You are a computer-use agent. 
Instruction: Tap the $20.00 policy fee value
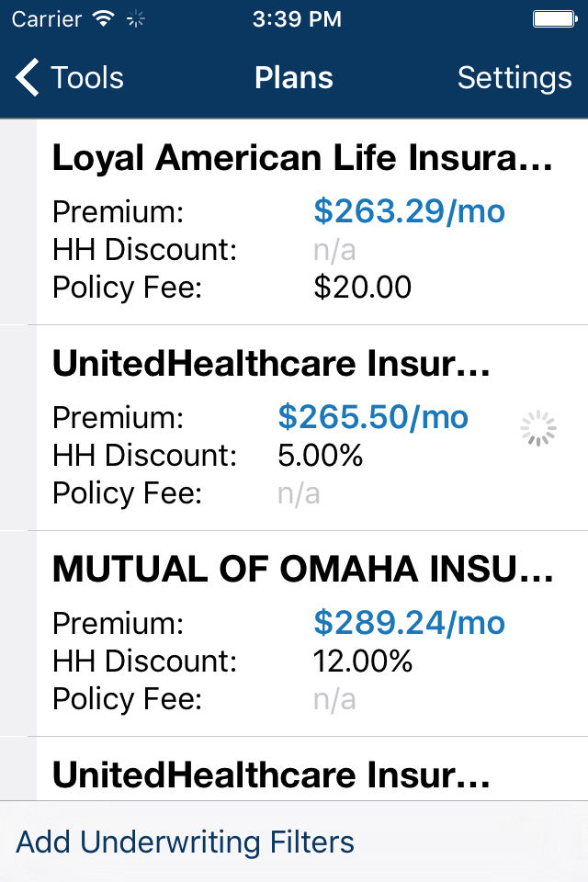362,288
